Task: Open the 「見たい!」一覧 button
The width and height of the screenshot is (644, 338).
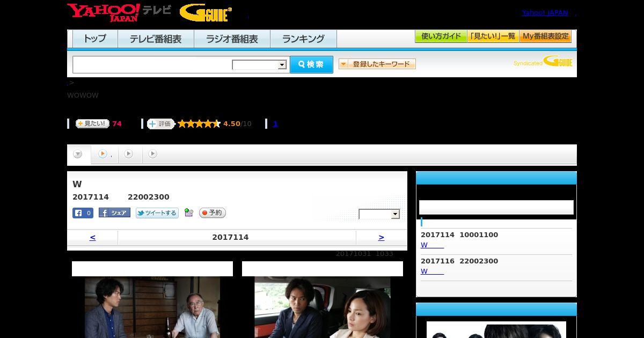Action: (x=493, y=36)
